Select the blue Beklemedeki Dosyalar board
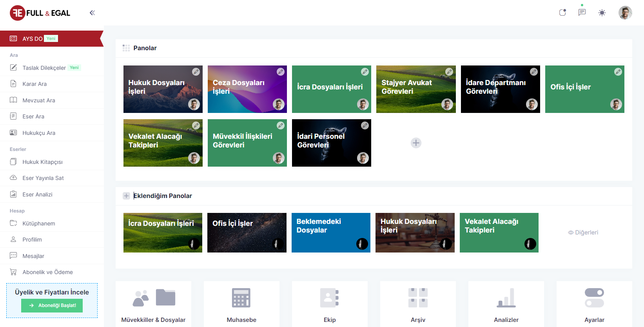This screenshot has width=644, height=327. [331, 233]
